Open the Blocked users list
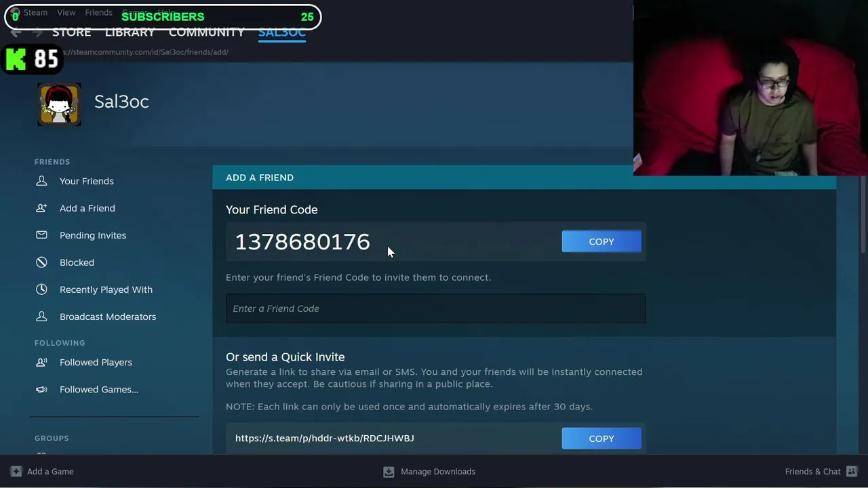The image size is (868, 488). click(77, 262)
